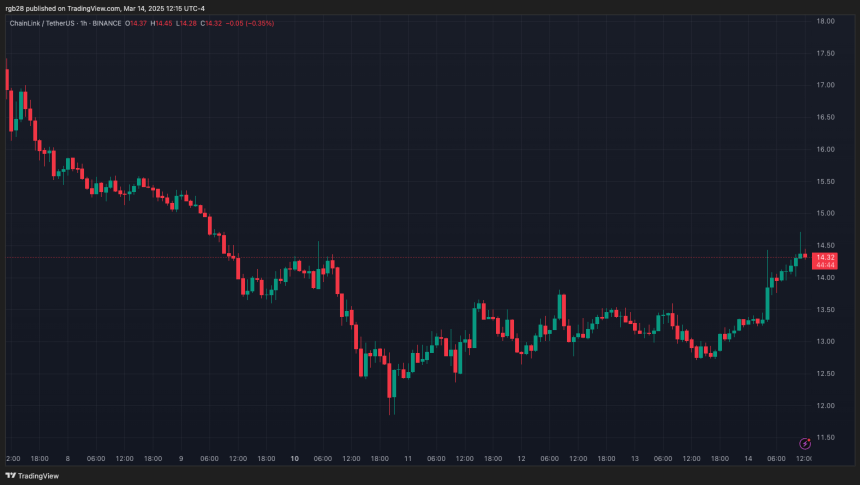Click the 11.50 price axis label
The height and width of the screenshot is (485, 860).
[826, 437]
